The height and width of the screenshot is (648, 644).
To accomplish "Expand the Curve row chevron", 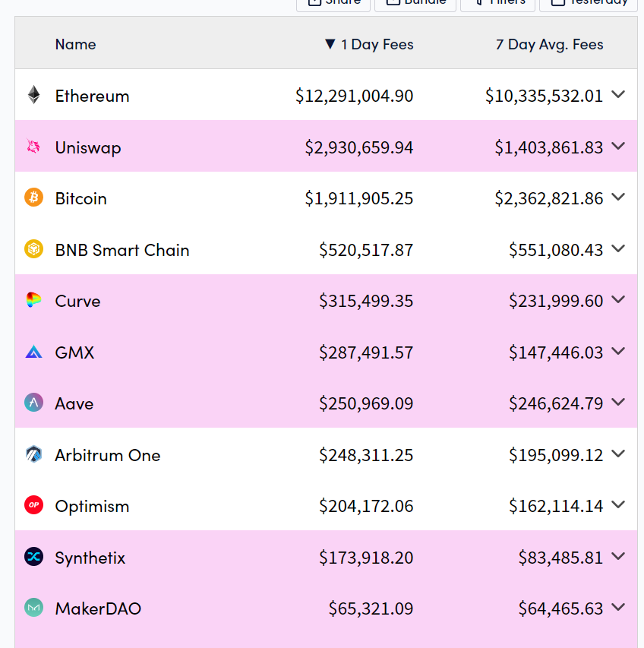I will 618,299.
